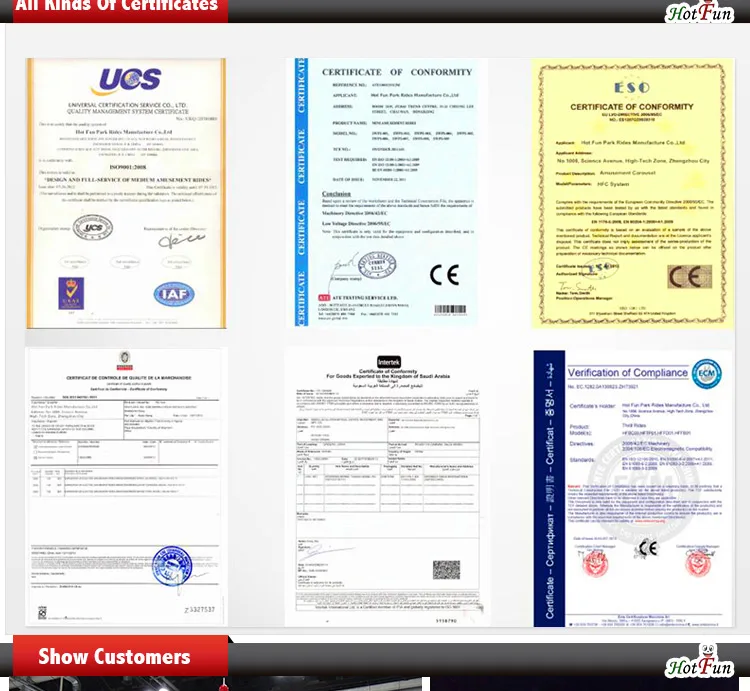This screenshot has height=691, width=750.
Task: Click the round seal stamp on the blue-striped certificate
Action: point(377,264)
